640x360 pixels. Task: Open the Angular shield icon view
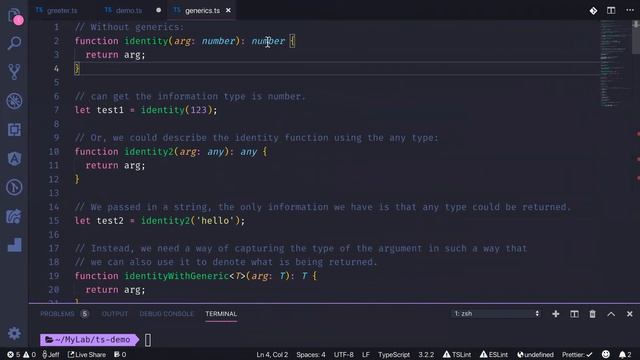pos(14,158)
